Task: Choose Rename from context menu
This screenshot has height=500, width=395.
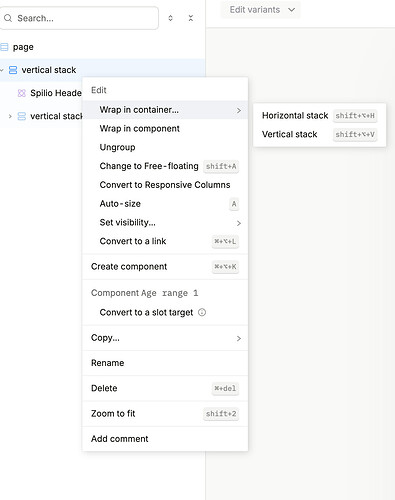Action: click(x=165, y=363)
